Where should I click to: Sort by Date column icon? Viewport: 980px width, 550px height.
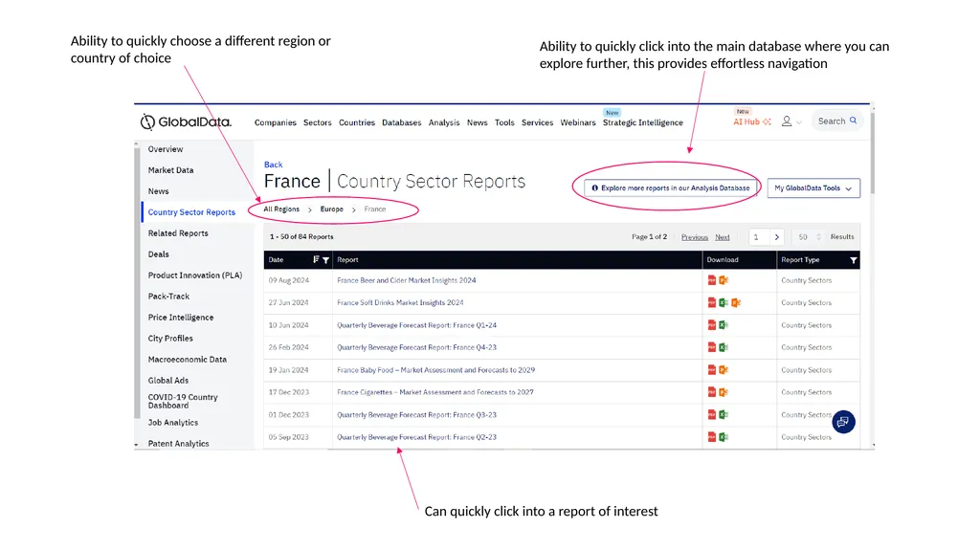[x=316, y=259]
